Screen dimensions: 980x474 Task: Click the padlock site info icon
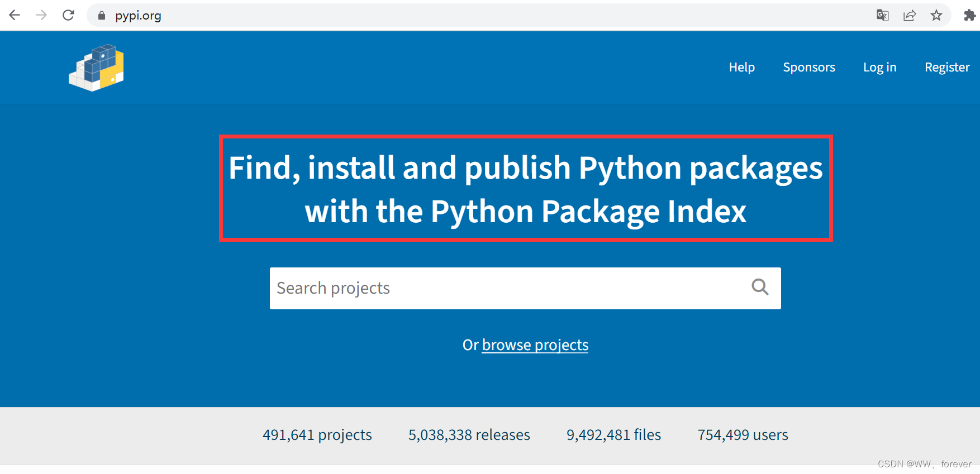pos(102,16)
